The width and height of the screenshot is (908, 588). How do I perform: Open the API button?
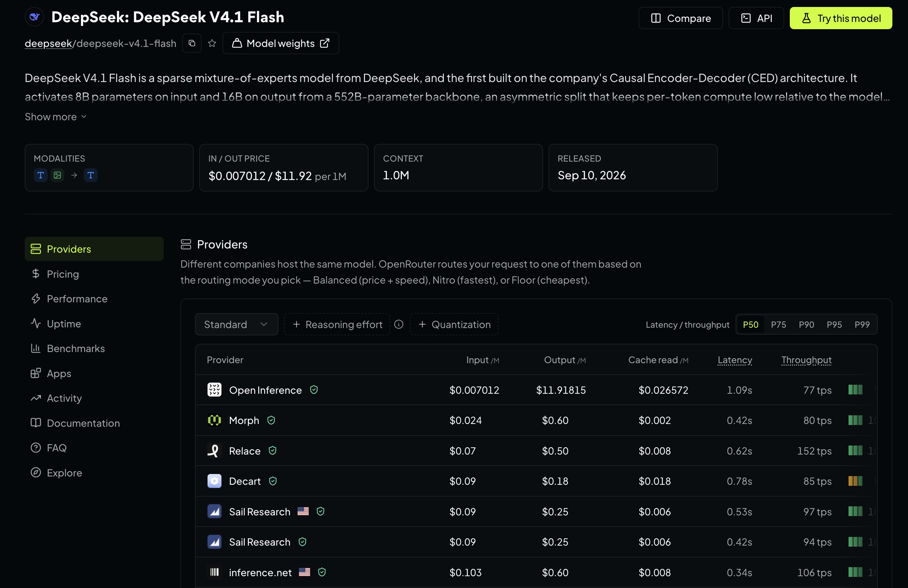pyautogui.click(x=756, y=18)
